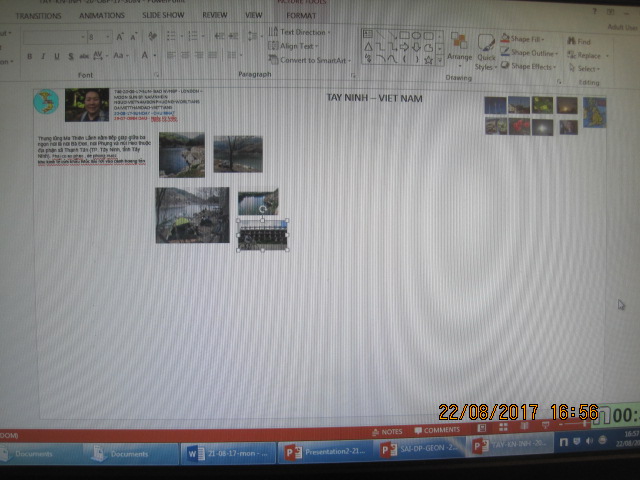640x480 pixels.
Task: Select the text box shape in gallery
Action: [x=368, y=34]
